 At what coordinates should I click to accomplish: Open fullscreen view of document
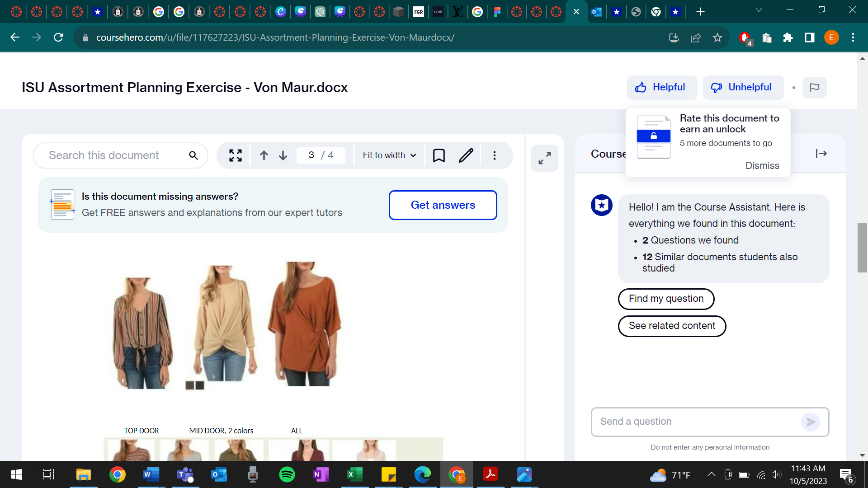[235, 155]
